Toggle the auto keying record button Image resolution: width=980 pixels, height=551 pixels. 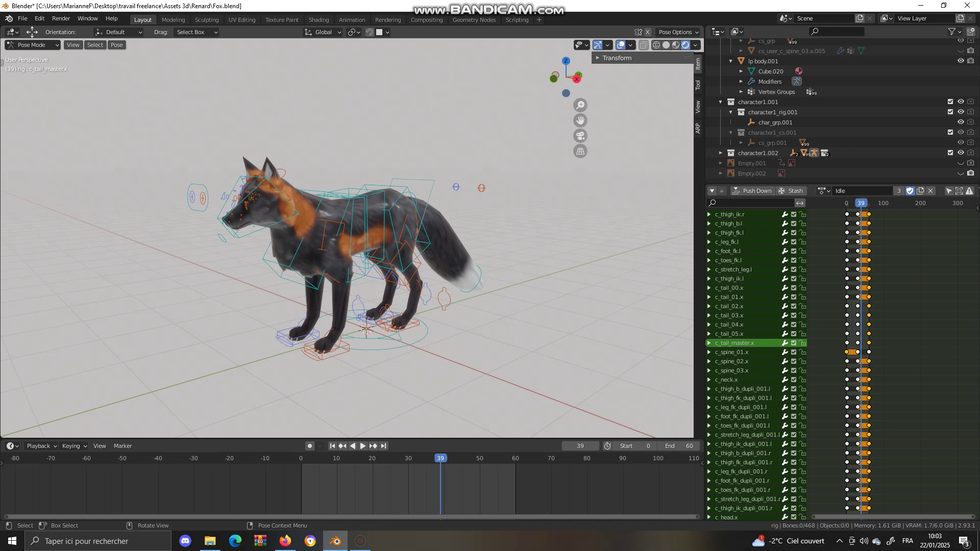click(310, 446)
